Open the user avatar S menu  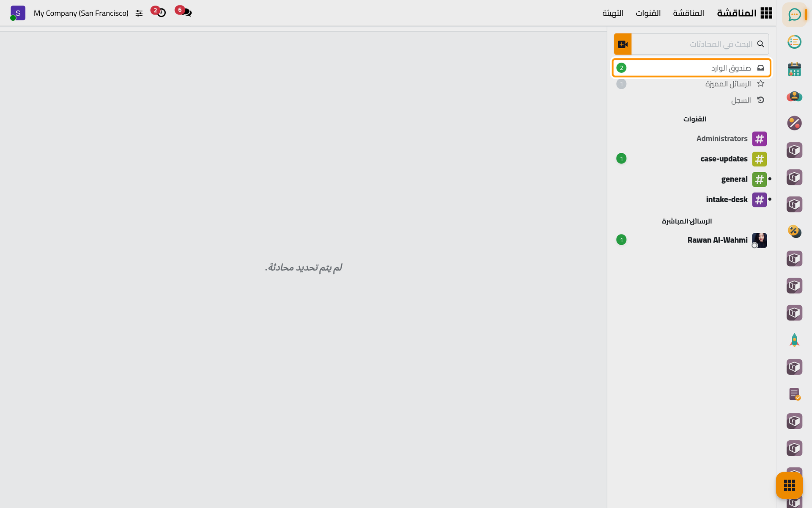pos(18,13)
